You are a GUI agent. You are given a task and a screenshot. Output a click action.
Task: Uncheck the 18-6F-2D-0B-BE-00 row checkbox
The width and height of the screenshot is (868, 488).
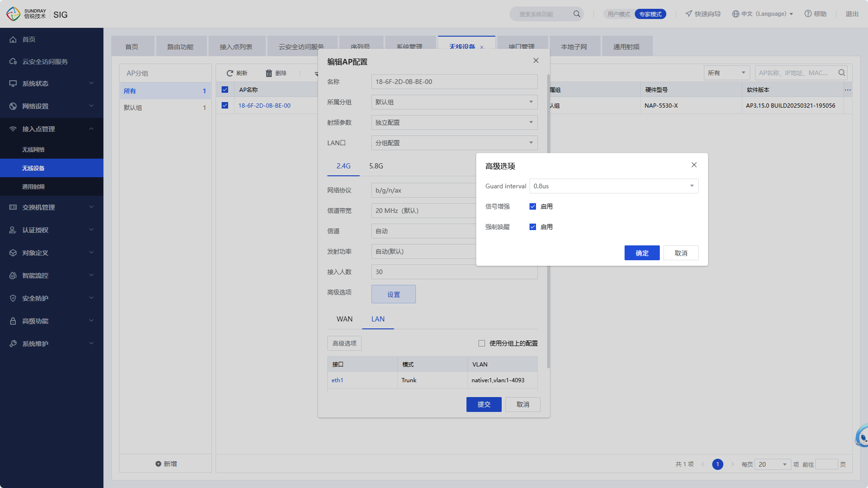click(x=225, y=105)
